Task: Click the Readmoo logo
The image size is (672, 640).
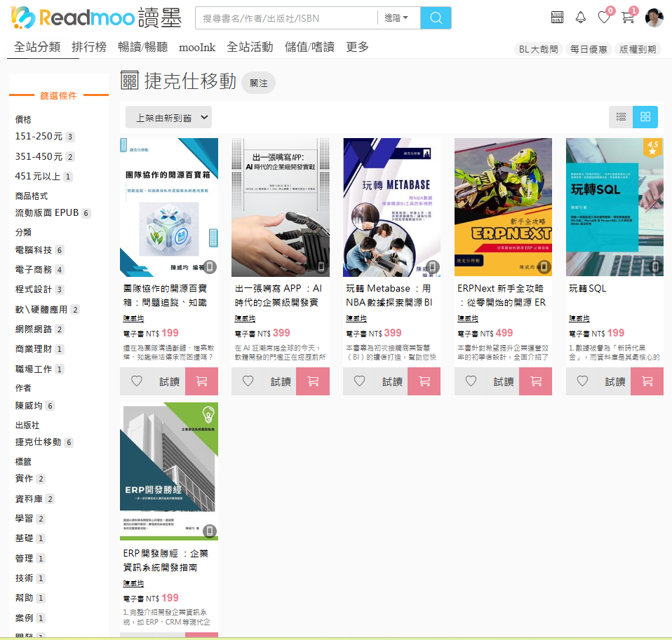Action: pyautogui.click(x=96, y=18)
